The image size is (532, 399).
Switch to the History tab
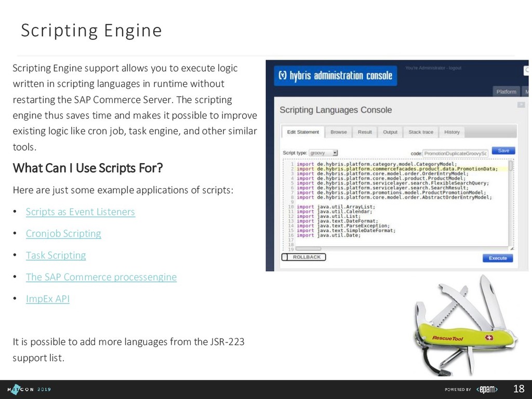point(452,132)
